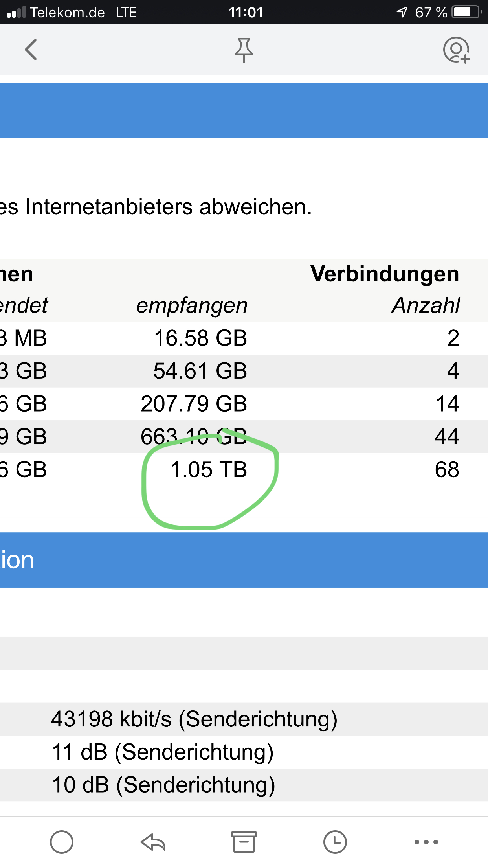Tap the circled 1.05 TB value

209,470
